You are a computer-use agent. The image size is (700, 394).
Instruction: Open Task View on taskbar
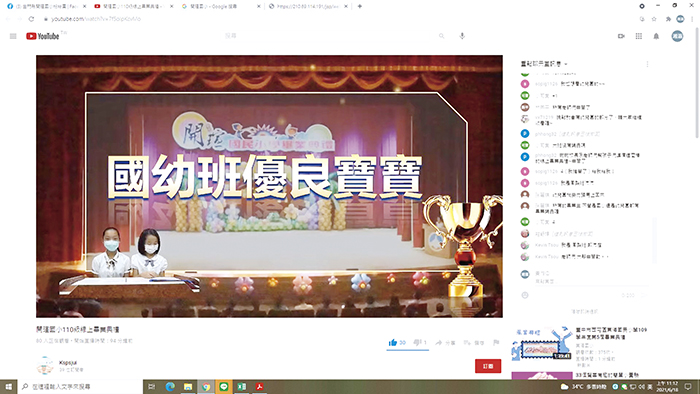152,386
